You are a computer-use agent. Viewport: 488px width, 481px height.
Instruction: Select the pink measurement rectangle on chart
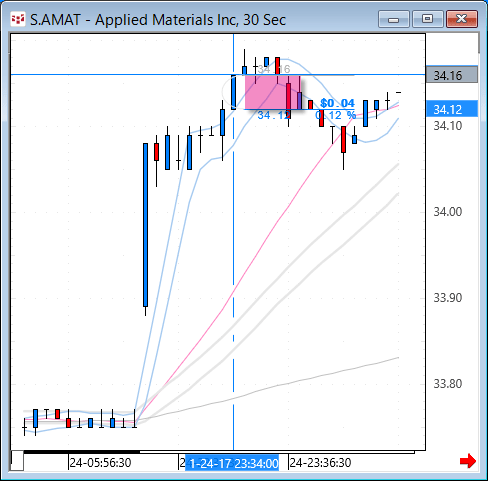point(273,92)
